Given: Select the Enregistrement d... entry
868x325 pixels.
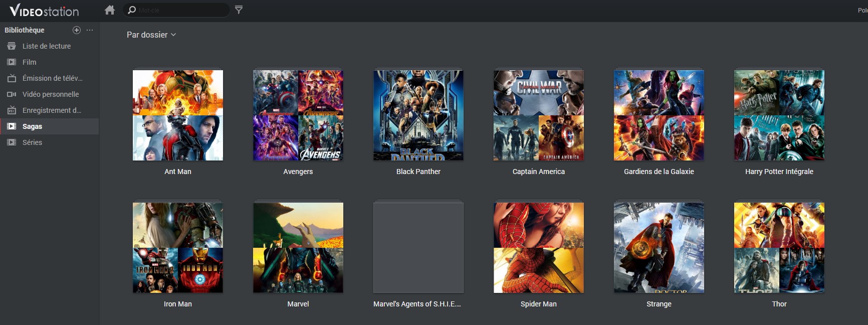Looking at the screenshot, I should [x=49, y=110].
